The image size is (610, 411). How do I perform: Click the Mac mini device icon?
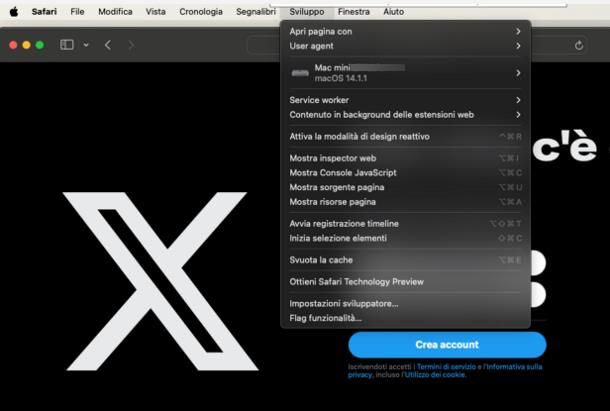[x=300, y=73]
